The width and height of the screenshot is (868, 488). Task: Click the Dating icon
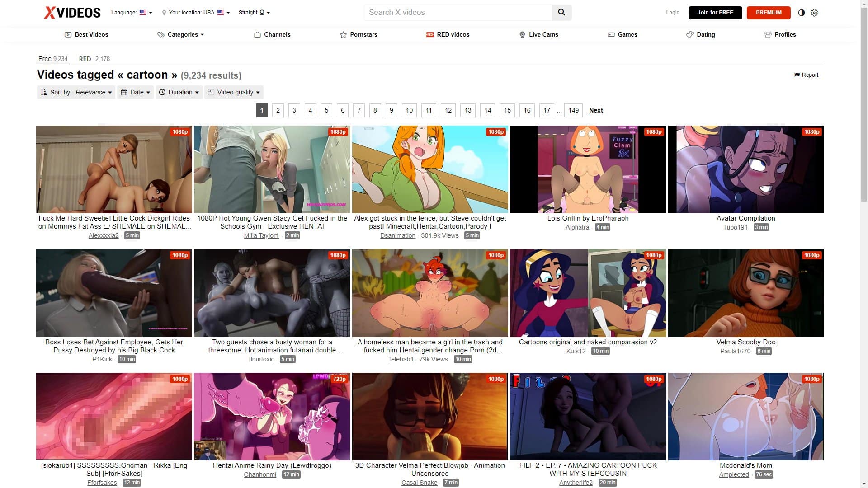(689, 34)
